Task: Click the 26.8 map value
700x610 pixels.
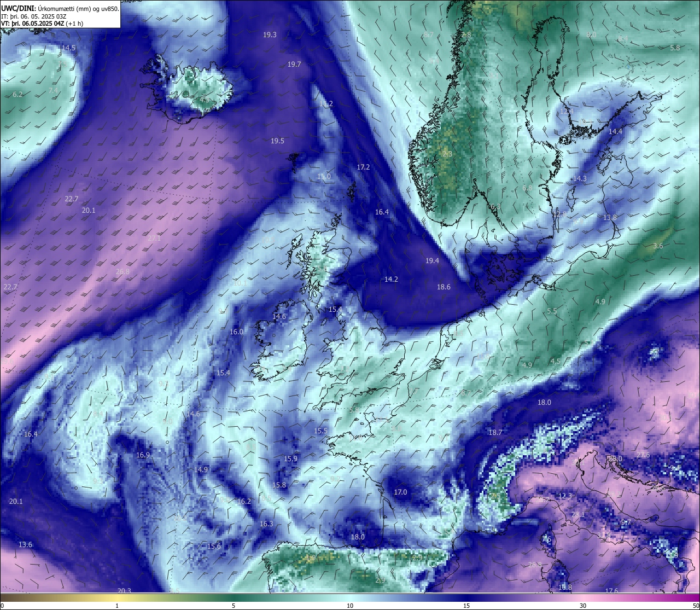Action: coord(122,272)
